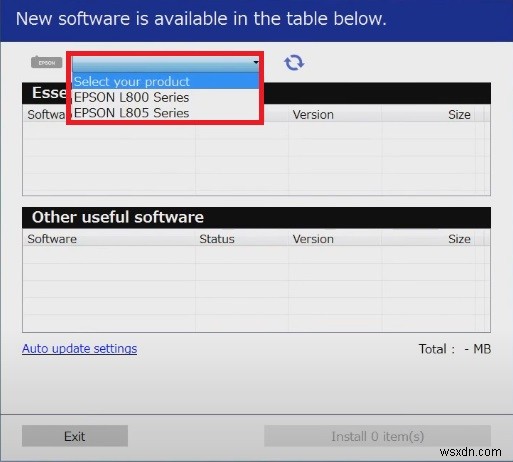Click the 'Other useful software' section heading
The height and width of the screenshot is (462, 513).
click(x=118, y=217)
